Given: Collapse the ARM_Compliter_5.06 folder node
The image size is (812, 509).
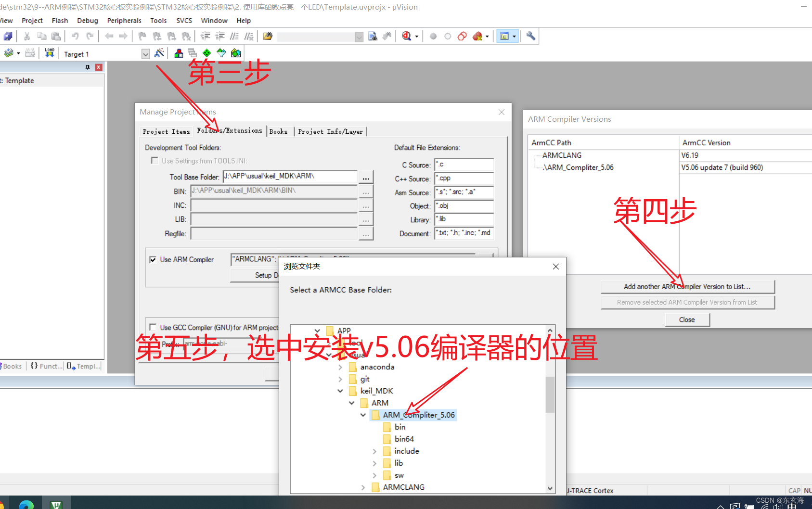Looking at the screenshot, I should click(x=362, y=415).
